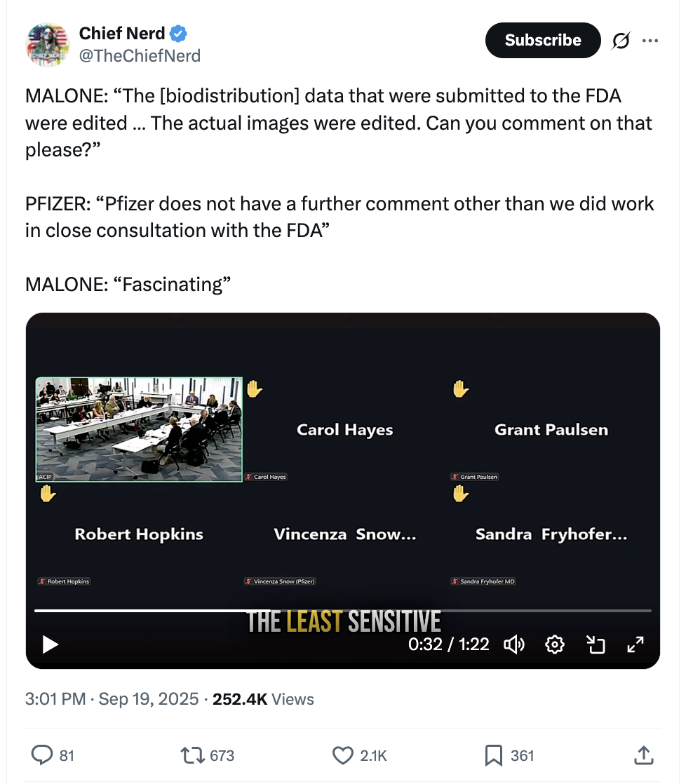Toggle picture-in-picture mode
686x784 pixels.
point(596,644)
